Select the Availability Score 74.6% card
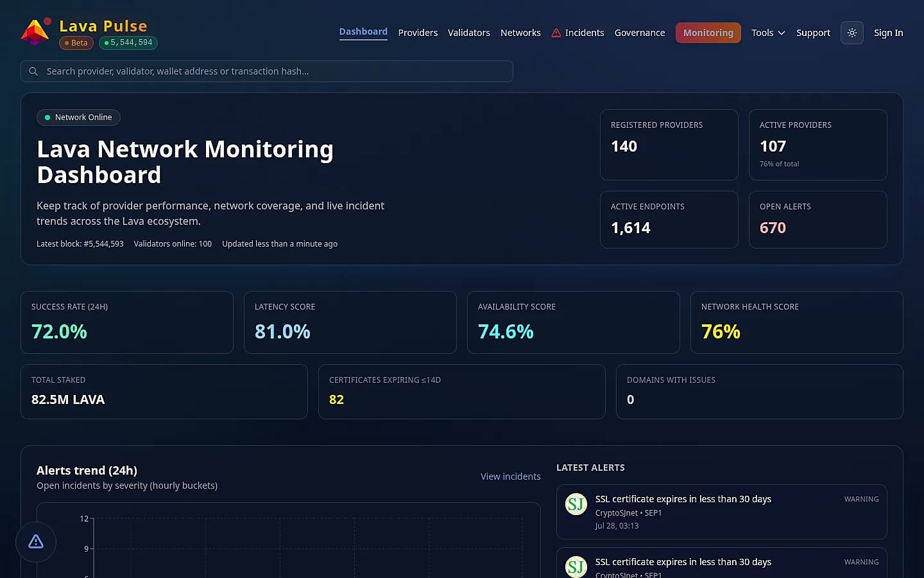 (574, 322)
